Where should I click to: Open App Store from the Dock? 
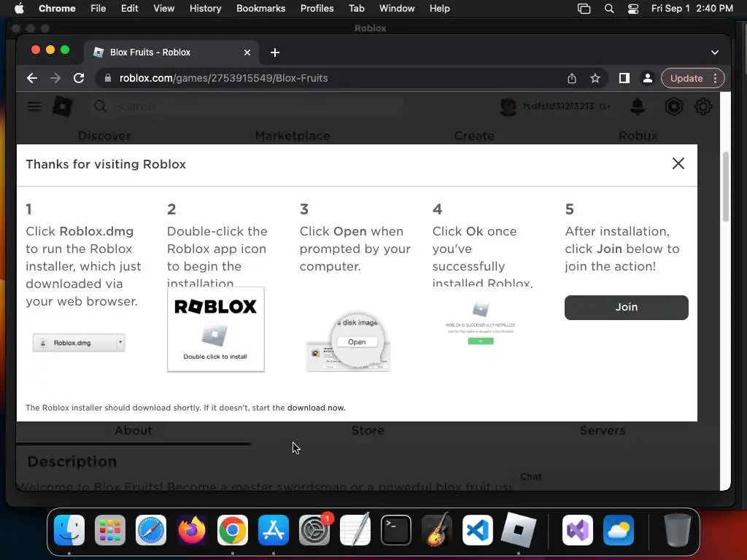[x=274, y=530]
